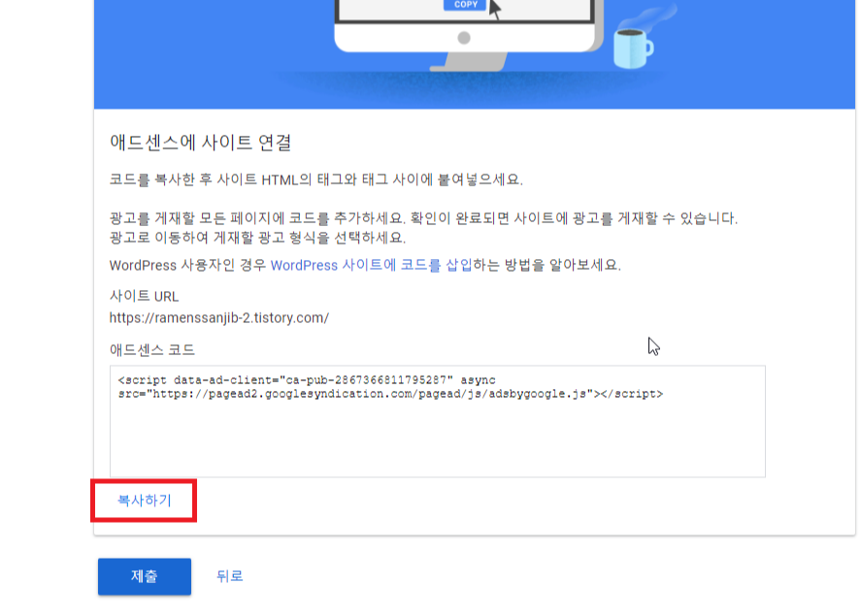Click the coffee mug illustration
Screen dimensions: 861x616
pyautogui.click(x=633, y=48)
